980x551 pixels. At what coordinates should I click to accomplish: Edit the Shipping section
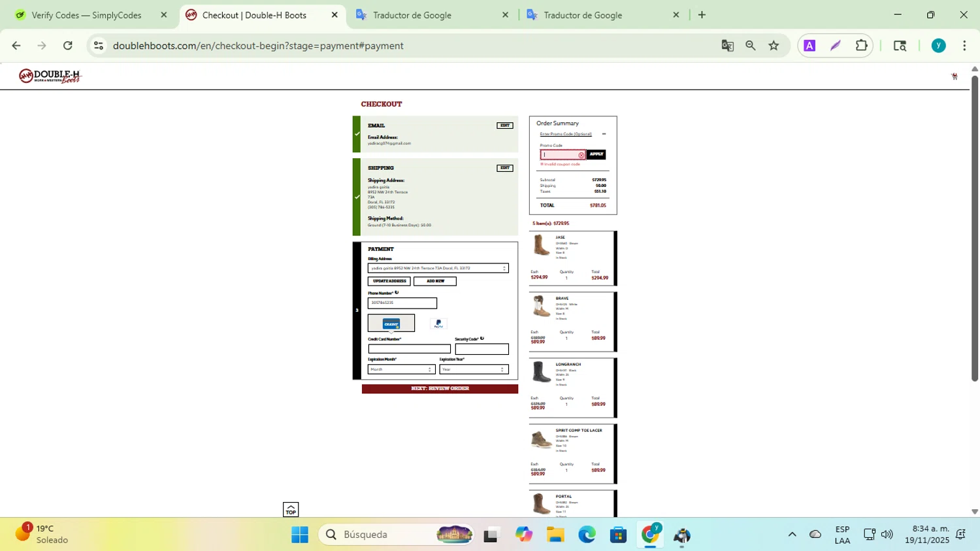coord(504,168)
